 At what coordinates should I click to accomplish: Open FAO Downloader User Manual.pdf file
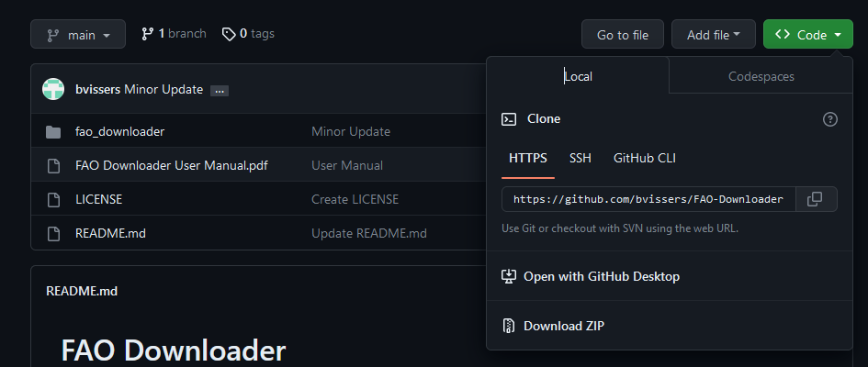point(171,165)
